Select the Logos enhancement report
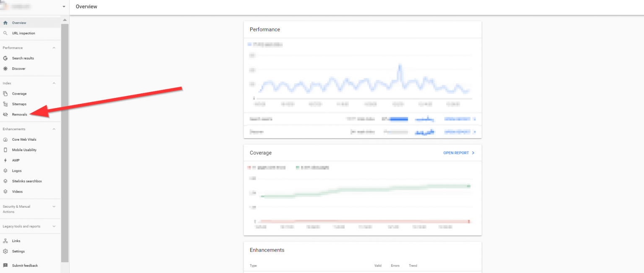The width and height of the screenshot is (644, 273). coord(16,170)
